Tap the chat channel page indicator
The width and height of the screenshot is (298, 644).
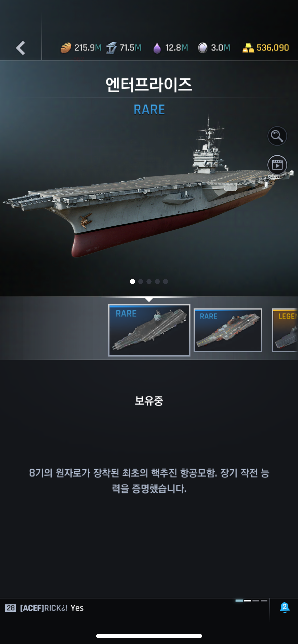pos(251,601)
